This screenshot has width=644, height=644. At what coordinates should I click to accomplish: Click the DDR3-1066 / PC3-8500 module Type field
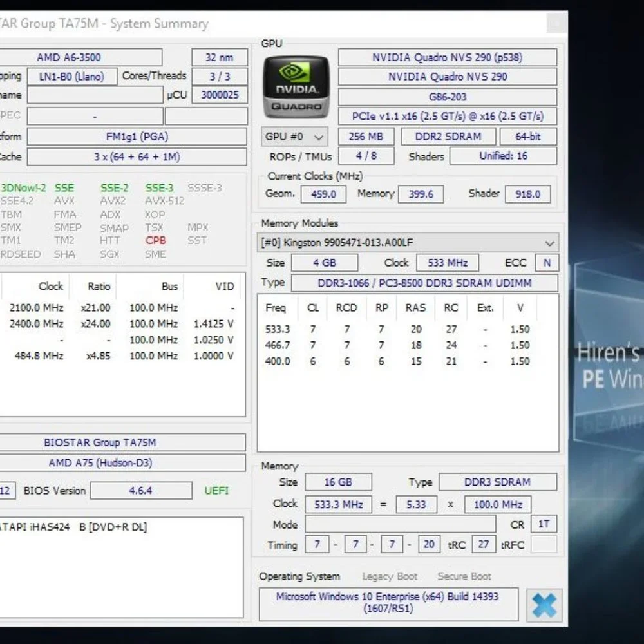pos(424,283)
